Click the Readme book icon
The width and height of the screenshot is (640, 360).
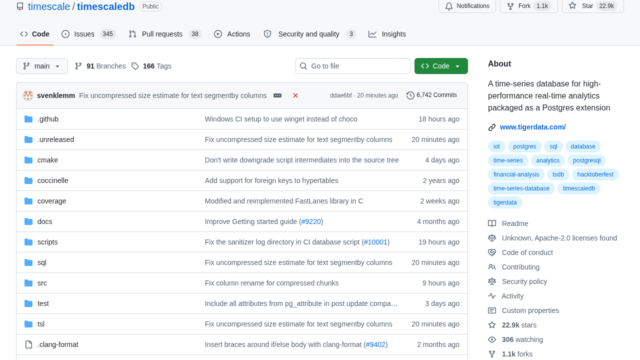tap(492, 224)
